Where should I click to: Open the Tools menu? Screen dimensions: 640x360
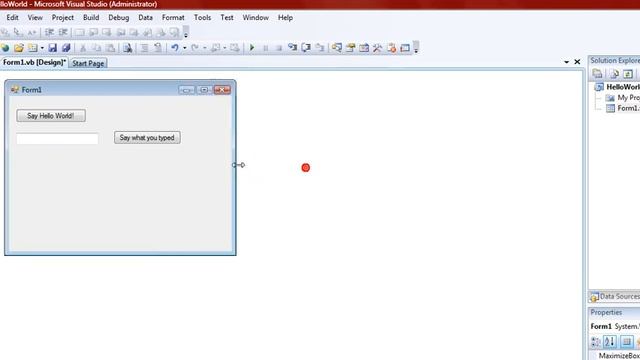pos(202,18)
